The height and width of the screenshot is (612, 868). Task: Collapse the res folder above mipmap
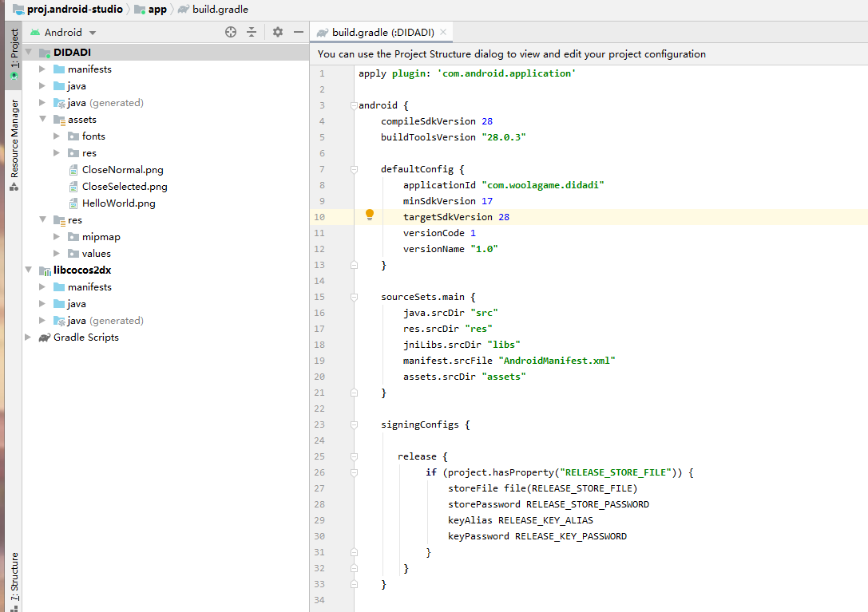coord(42,219)
